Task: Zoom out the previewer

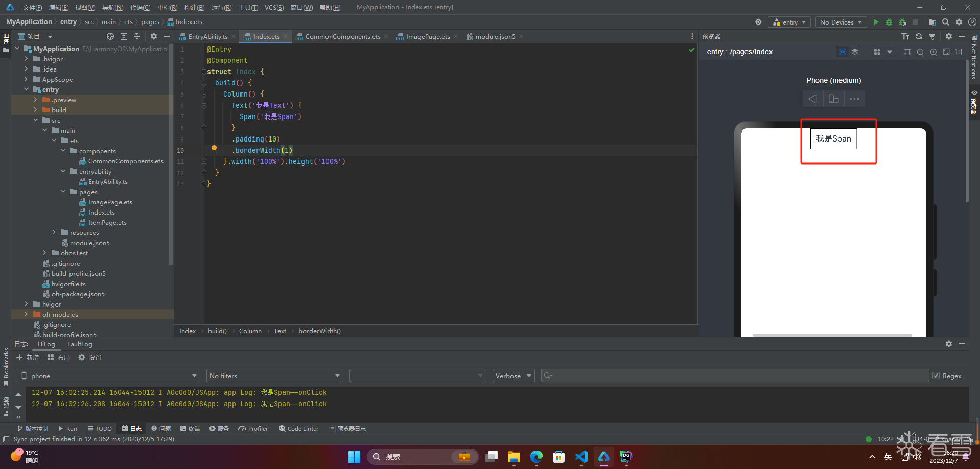Action: [x=920, y=52]
